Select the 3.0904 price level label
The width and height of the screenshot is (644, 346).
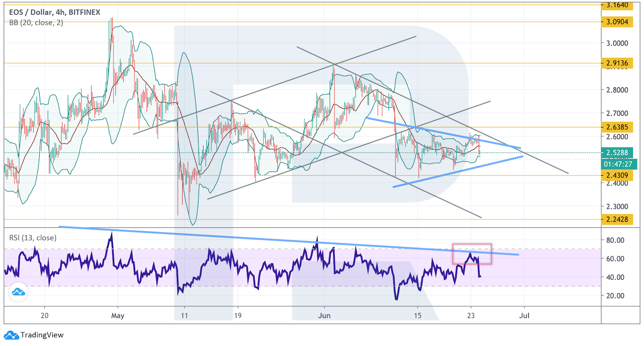(x=617, y=21)
